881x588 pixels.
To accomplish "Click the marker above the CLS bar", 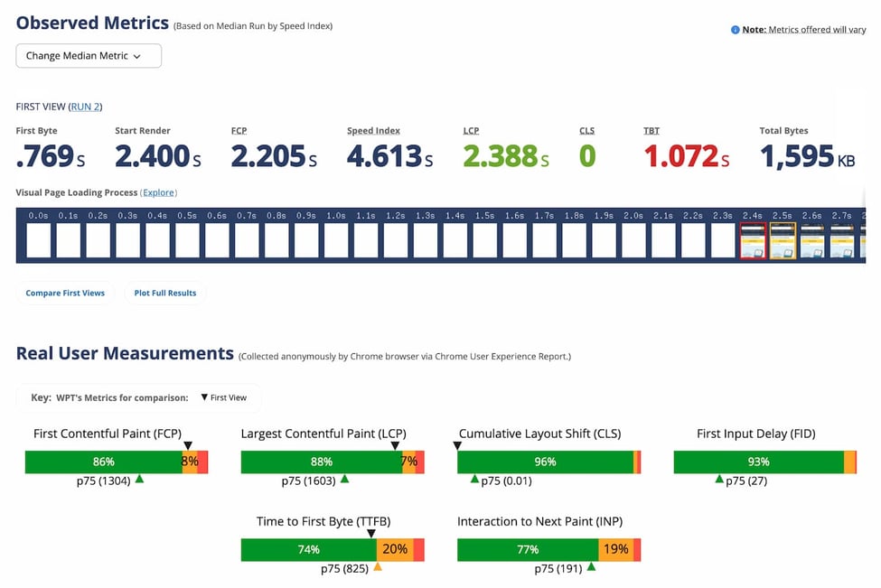I will 457,446.
